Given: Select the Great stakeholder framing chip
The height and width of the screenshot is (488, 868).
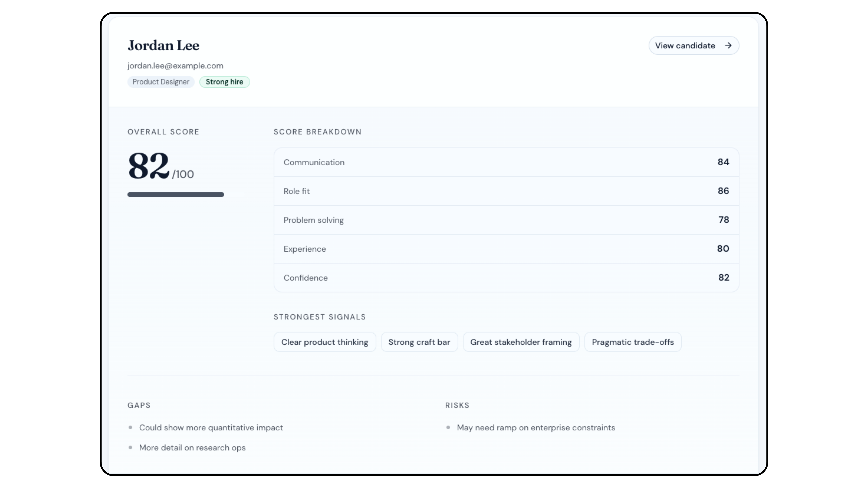Looking at the screenshot, I should [521, 342].
